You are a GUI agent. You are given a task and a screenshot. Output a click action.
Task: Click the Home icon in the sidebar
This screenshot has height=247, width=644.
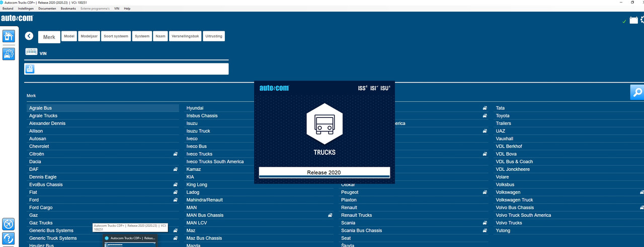[x=9, y=36]
